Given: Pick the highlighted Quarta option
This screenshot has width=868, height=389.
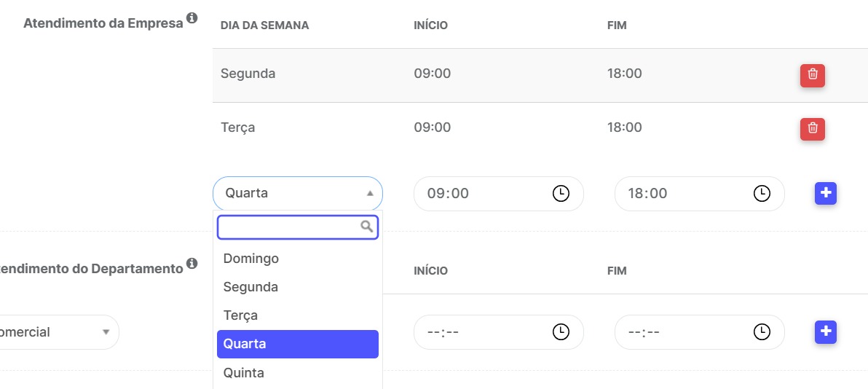Looking at the screenshot, I should (x=298, y=344).
